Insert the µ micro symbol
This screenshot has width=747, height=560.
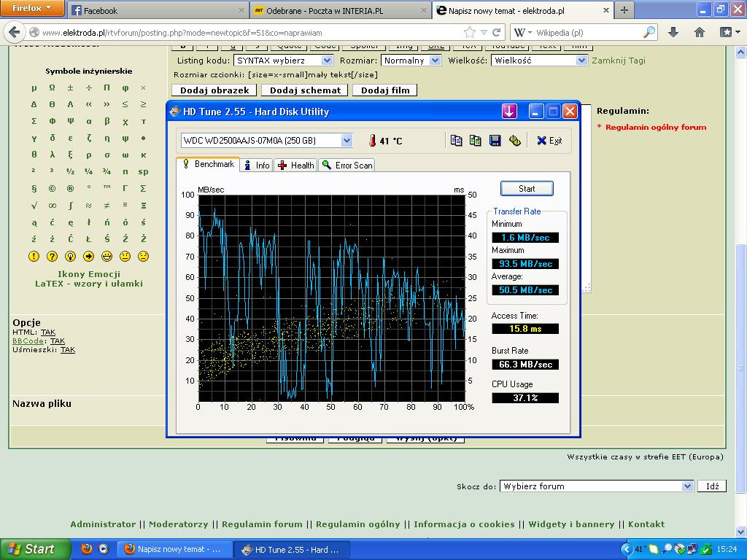(x=34, y=87)
